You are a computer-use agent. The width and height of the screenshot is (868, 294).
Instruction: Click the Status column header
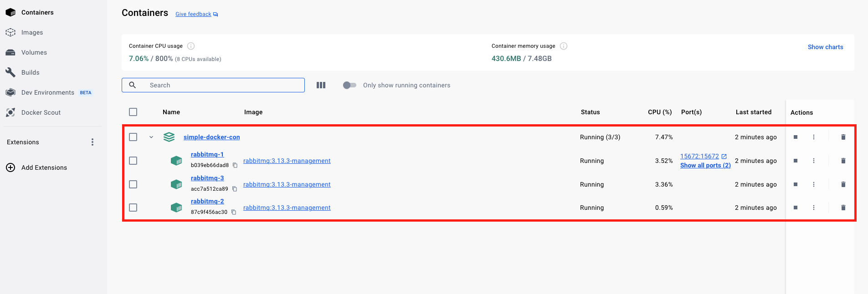pyautogui.click(x=590, y=112)
